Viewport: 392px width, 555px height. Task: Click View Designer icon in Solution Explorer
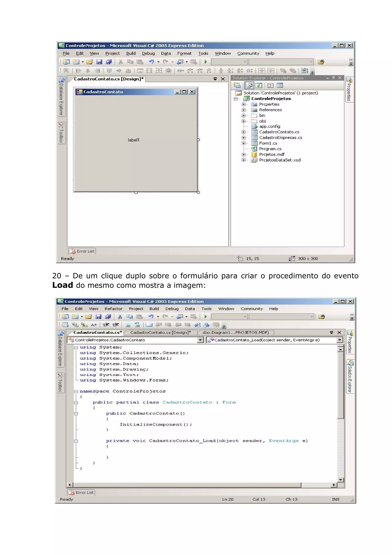pos(279,85)
